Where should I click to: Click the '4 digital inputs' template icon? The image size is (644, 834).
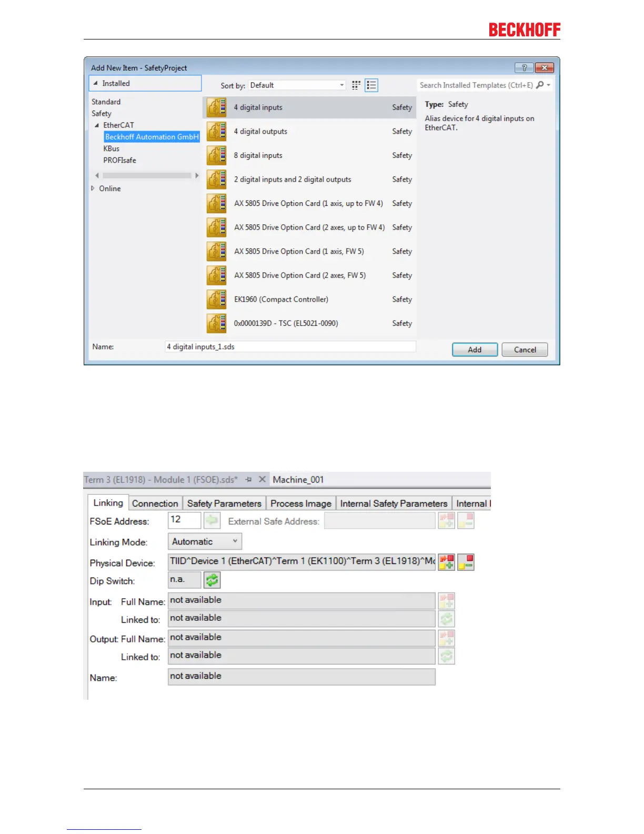click(x=216, y=107)
